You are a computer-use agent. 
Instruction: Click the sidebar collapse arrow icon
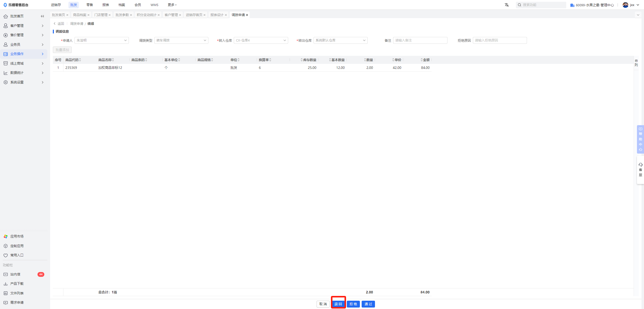(42, 16)
